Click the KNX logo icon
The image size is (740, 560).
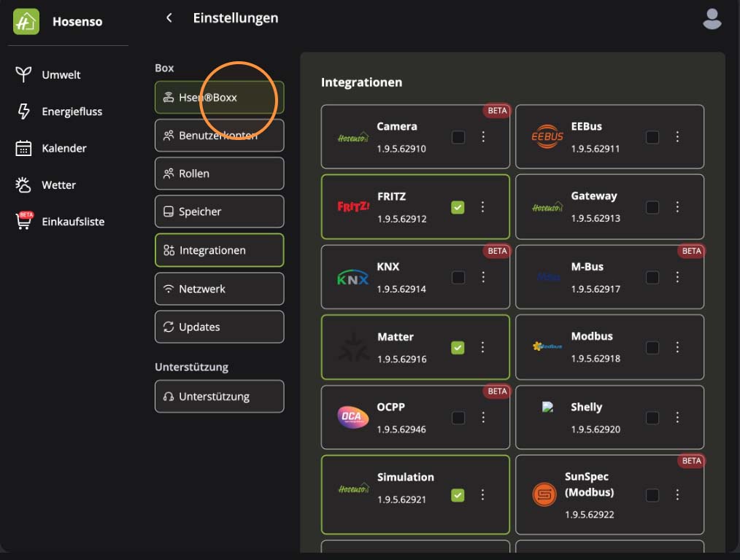pos(352,277)
